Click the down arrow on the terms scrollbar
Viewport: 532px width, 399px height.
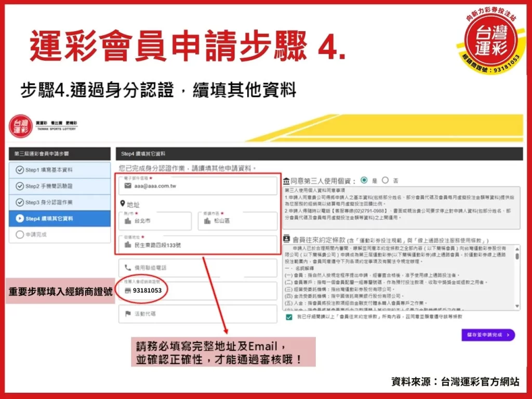[517, 307]
